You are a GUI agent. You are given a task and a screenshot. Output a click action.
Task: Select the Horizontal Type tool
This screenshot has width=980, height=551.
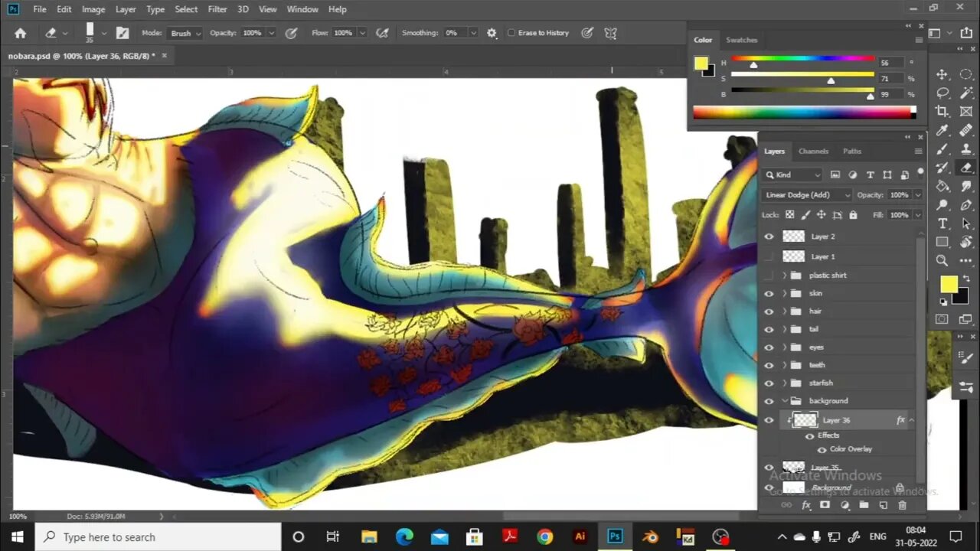[942, 223]
